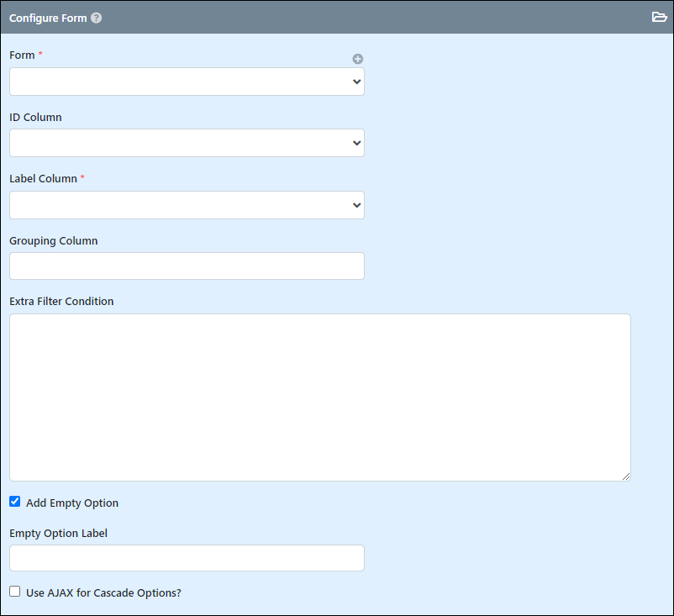Click the plus icon above Form field
Viewport: 674px width, 616px height.
(x=358, y=59)
